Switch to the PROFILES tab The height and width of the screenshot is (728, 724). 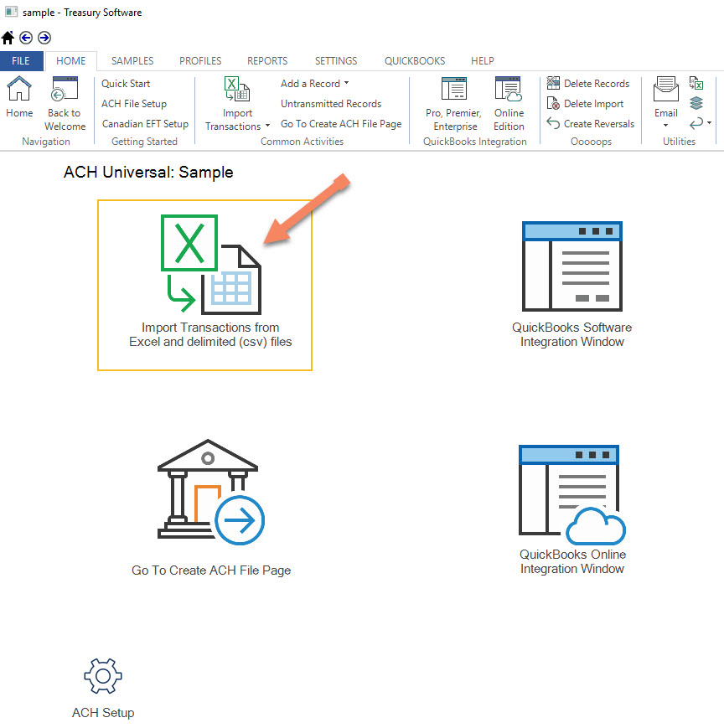pyautogui.click(x=200, y=61)
